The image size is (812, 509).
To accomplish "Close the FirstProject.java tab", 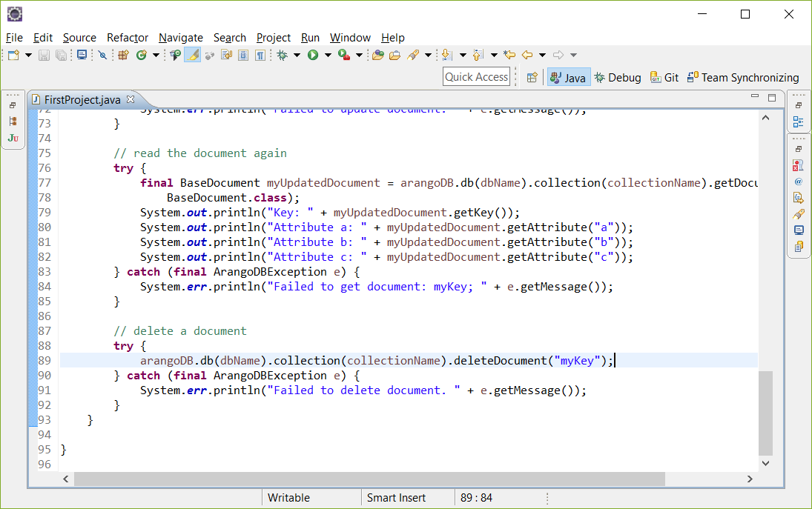I will pyautogui.click(x=131, y=99).
